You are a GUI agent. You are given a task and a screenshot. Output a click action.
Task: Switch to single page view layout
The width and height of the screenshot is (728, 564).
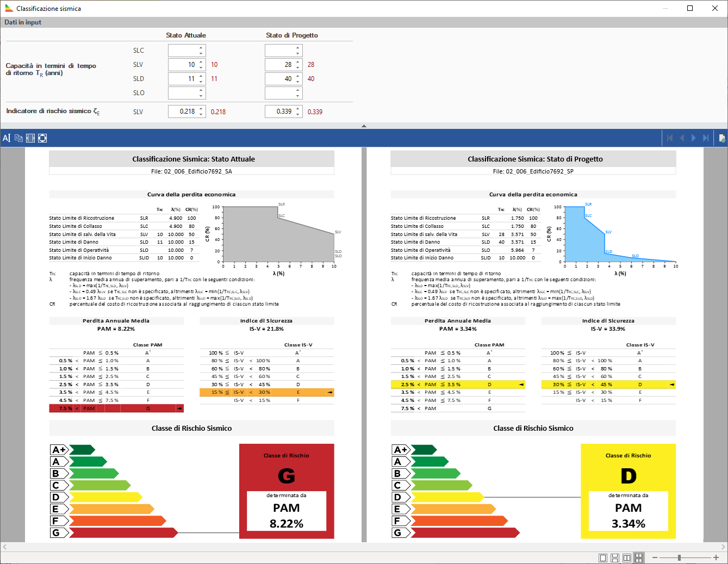click(x=603, y=558)
